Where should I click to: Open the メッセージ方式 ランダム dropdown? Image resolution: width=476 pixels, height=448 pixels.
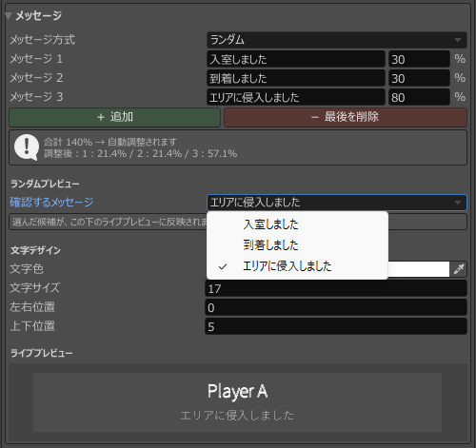[x=337, y=40]
